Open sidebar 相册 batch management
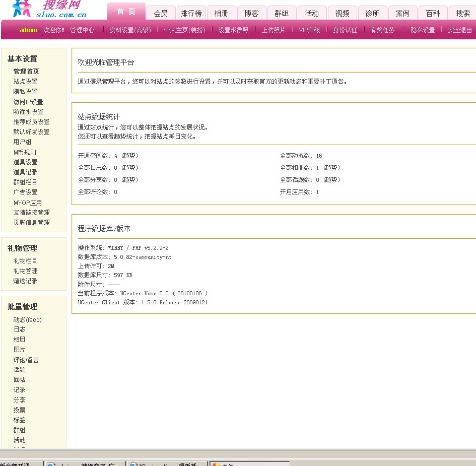This screenshot has width=476, height=466. coord(20,340)
